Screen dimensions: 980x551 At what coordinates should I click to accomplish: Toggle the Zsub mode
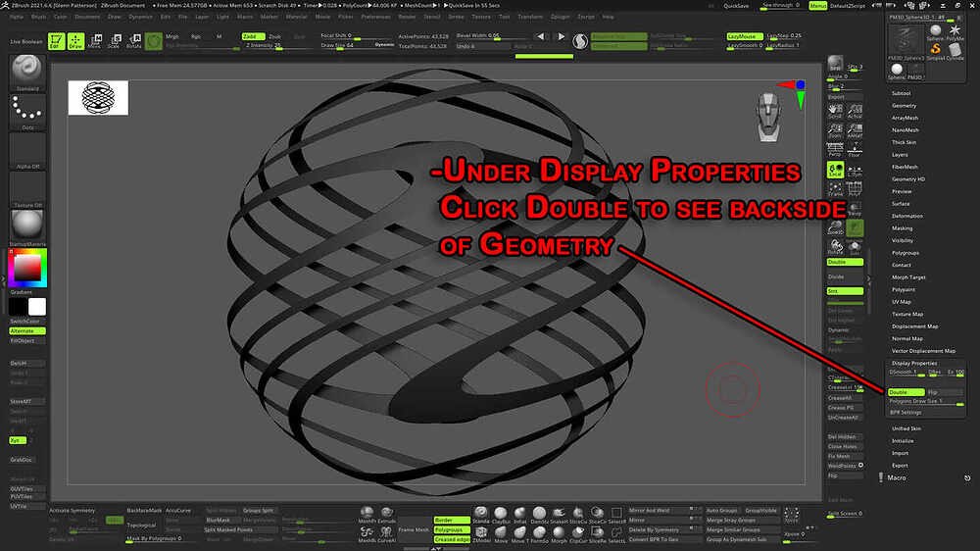pyautogui.click(x=275, y=36)
